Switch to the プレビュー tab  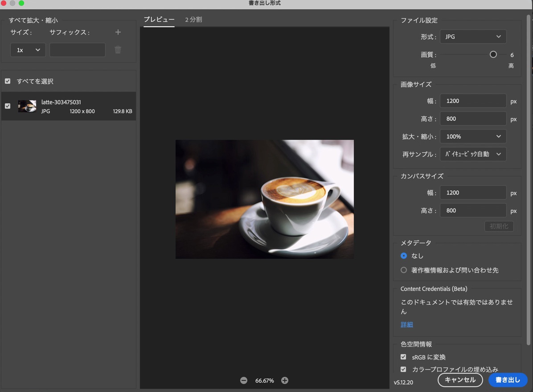pos(159,20)
